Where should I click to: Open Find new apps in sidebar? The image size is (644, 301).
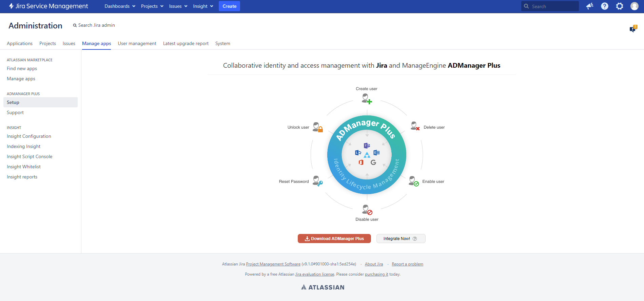pyautogui.click(x=22, y=68)
